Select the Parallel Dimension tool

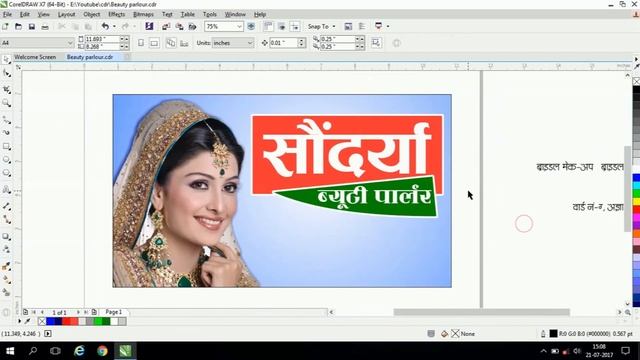[7, 206]
